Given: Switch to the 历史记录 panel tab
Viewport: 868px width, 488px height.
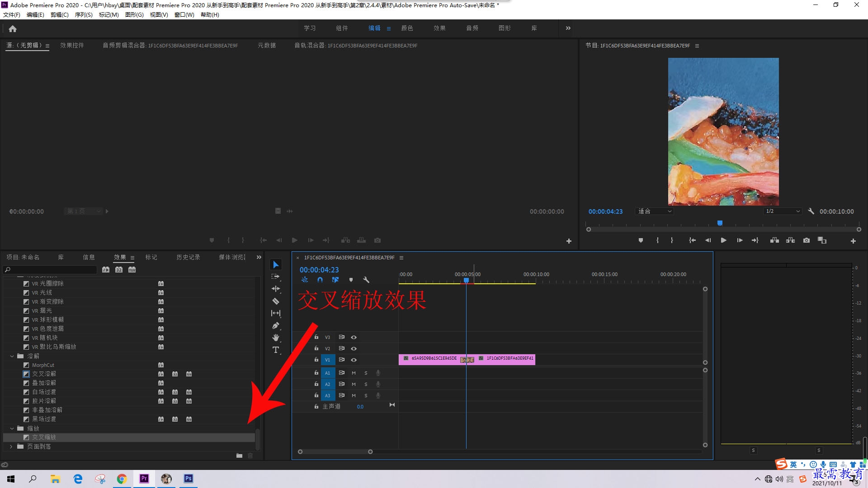Looking at the screenshot, I should (x=188, y=257).
